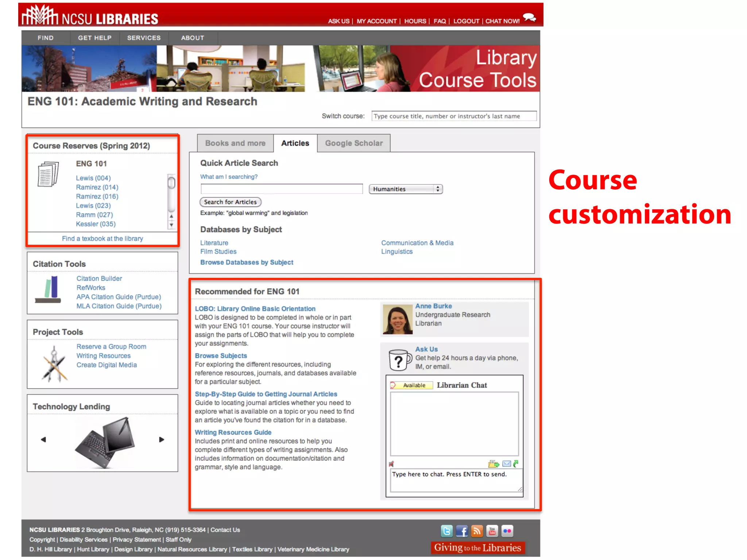Viewport: 747px width, 560px height.
Task: Click the HOURS header link
Action: [415, 21]
